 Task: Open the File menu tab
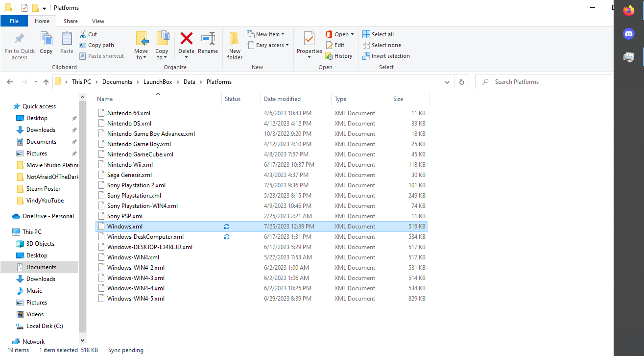click(14, 21)
